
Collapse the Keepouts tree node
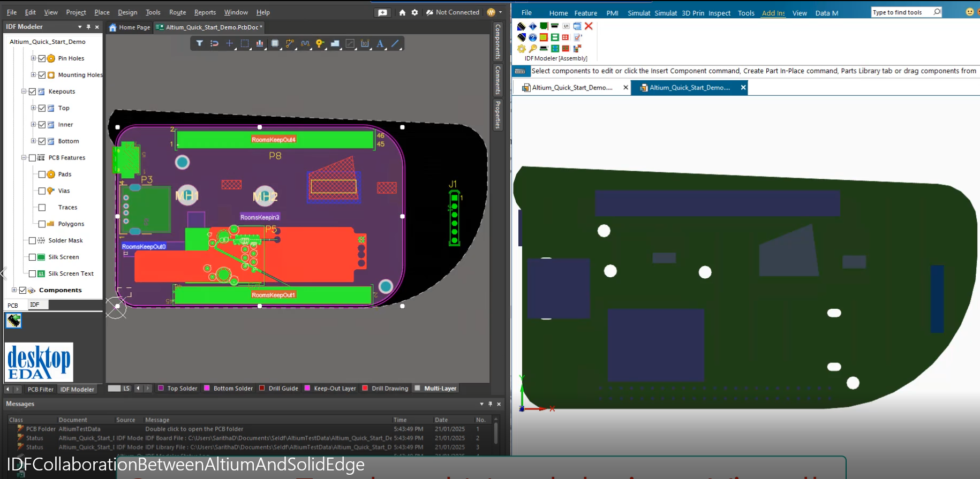click(24, 91)
